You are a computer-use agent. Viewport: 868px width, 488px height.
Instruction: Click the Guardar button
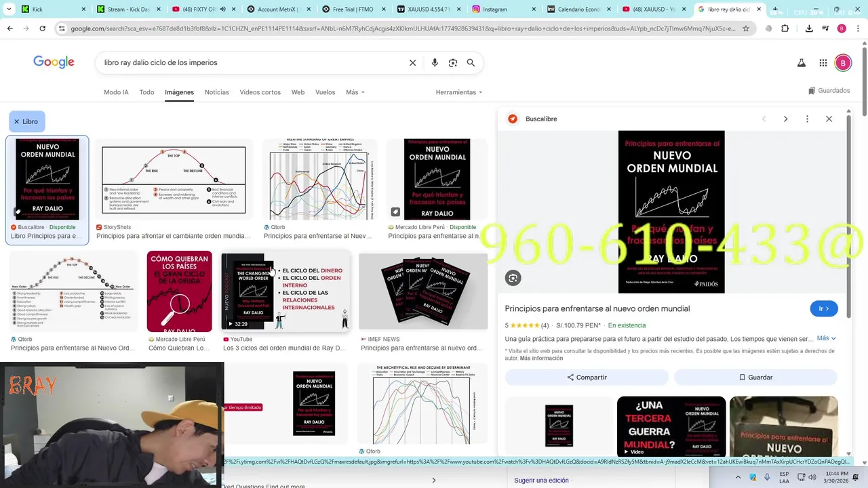(755, 378)
